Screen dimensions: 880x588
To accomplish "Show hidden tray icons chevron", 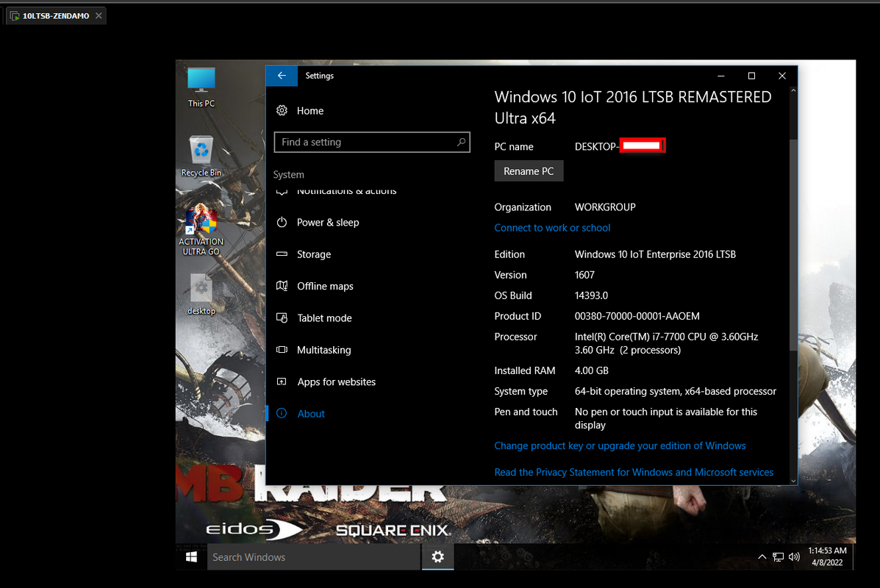I will [x=762, y=557].
